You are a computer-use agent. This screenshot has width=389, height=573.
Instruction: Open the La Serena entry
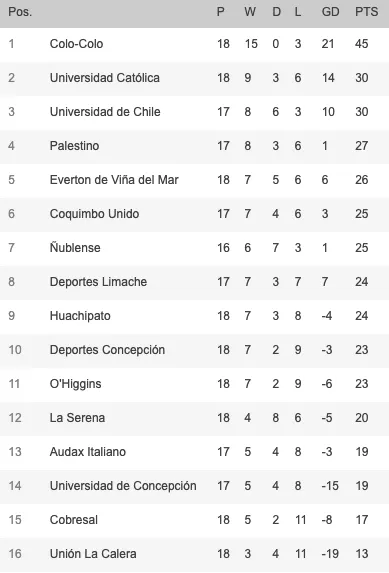77,418
